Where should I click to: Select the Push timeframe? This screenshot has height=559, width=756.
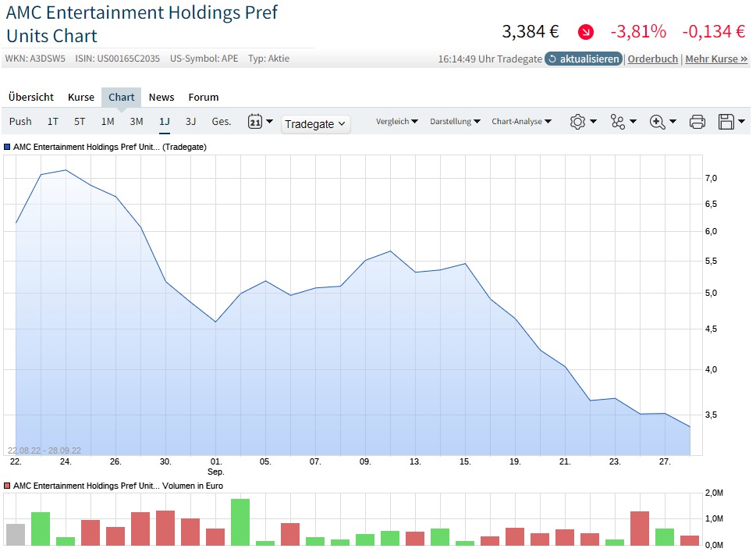[x=20, y=122]
